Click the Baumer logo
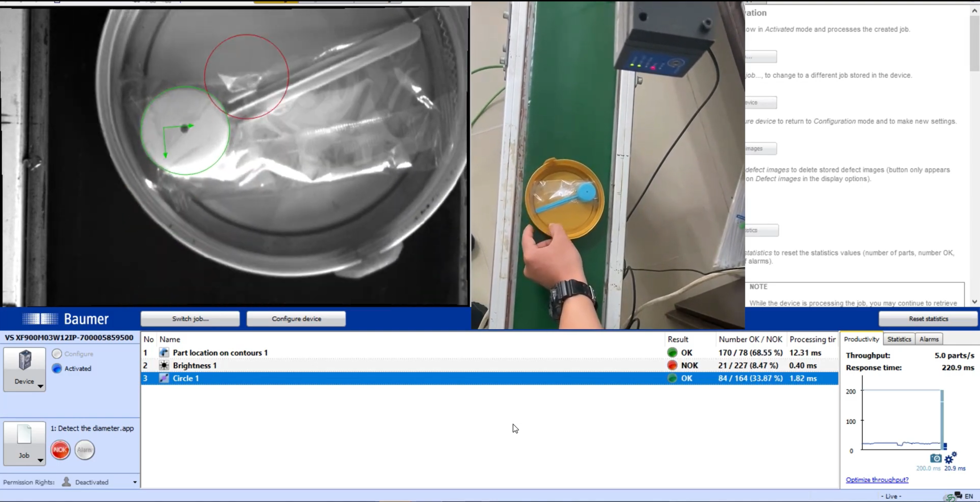This screenshot has width=980, height=502. coord(65,319)
